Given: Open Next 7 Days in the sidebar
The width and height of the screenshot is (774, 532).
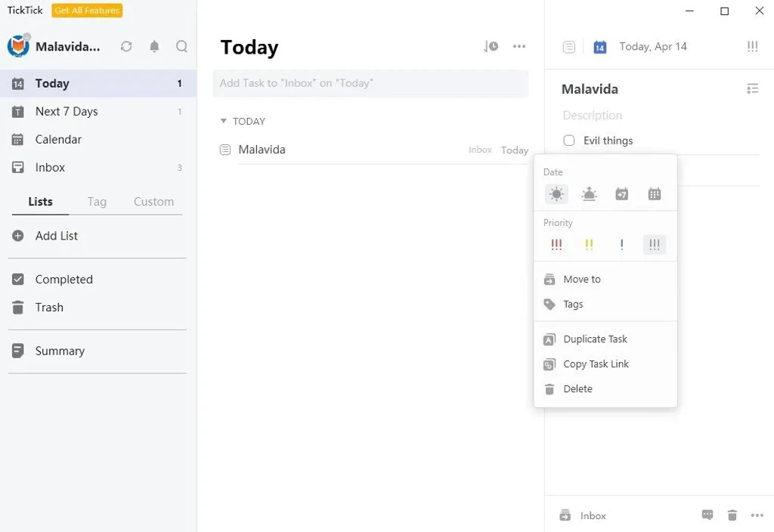Looking at the screenshot, I should coord(98,112).
